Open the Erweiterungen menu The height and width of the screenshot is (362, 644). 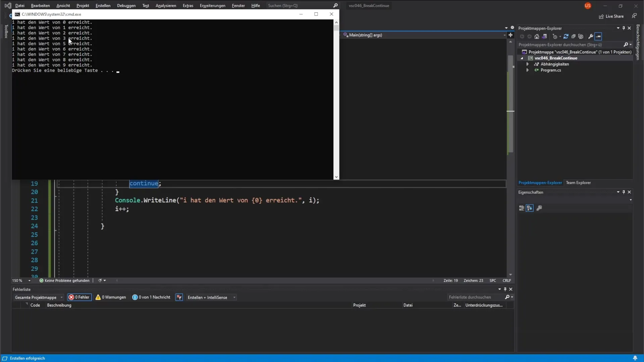[x=212, y=6]
